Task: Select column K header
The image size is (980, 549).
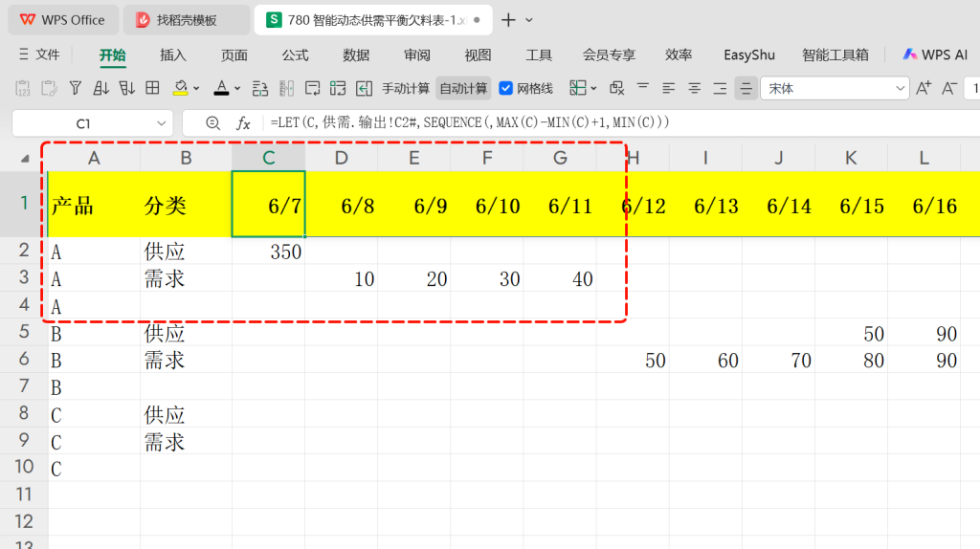Action: (x=851, y=158)
